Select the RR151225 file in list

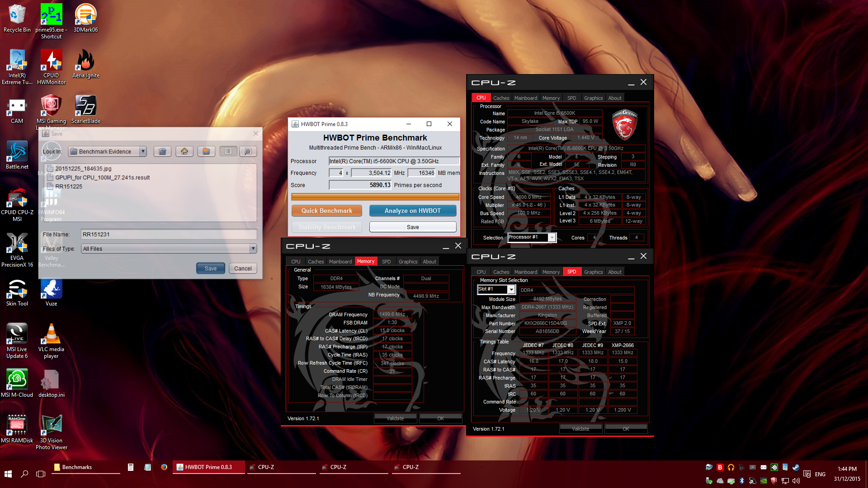click(69, 186)
